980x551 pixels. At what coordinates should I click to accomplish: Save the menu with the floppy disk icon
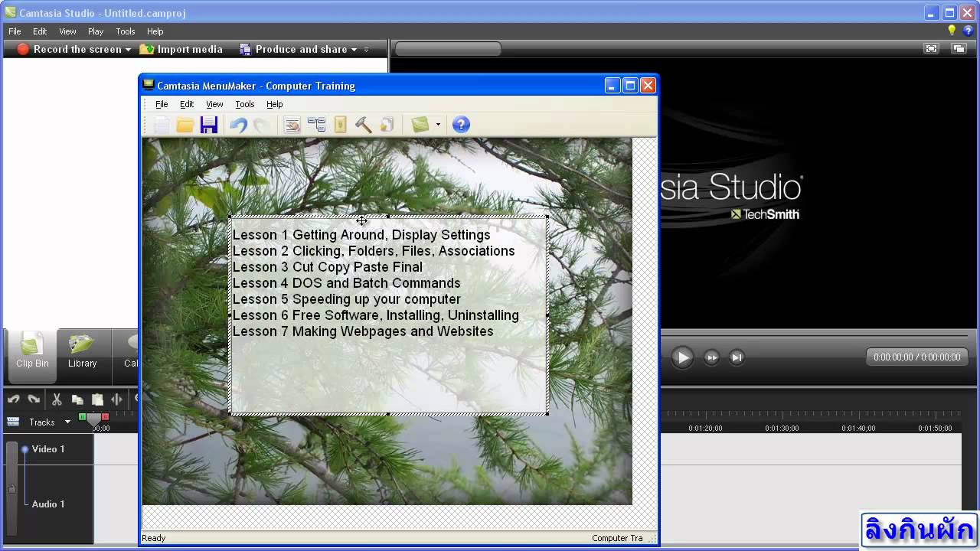(x=209, y=125)
